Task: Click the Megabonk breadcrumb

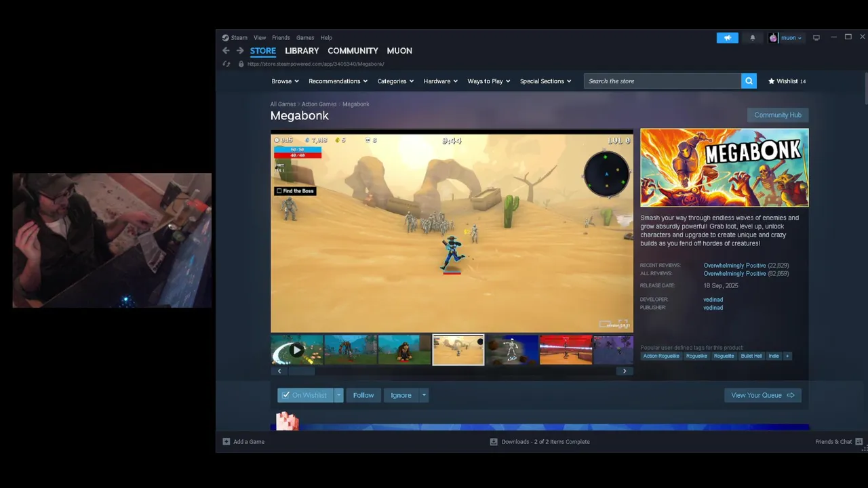Action: (x=356, y=104)
